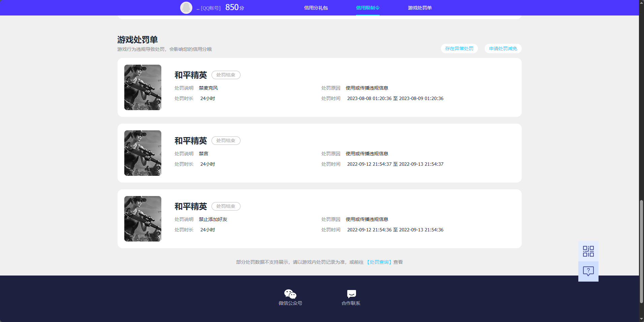This screenshot has width=644, height=322.
Task: Open the 【处罚查询】 link
Action: (x=379, y=262)
